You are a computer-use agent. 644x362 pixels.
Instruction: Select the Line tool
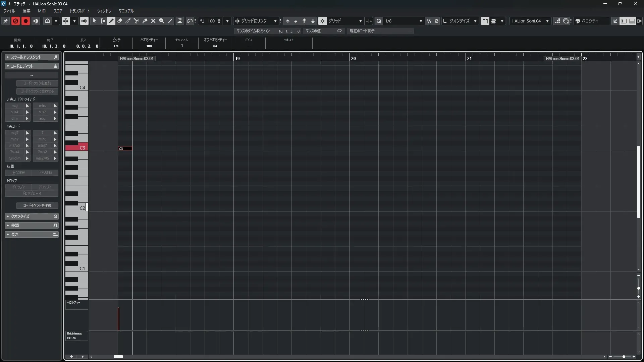click(x=170, y=21)
